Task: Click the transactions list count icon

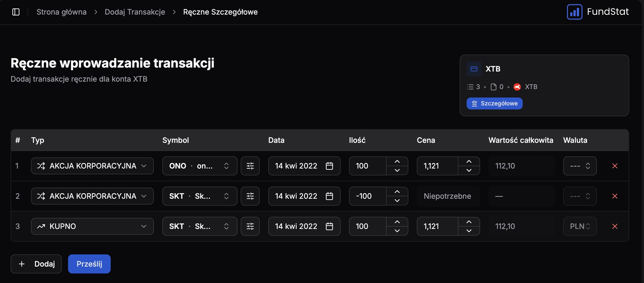Action: click(470, 87)
